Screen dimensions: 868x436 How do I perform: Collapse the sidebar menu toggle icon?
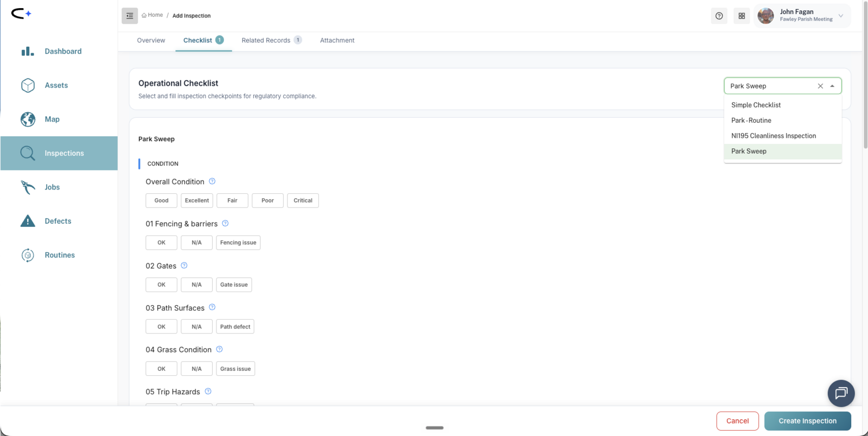pos(130,16)
